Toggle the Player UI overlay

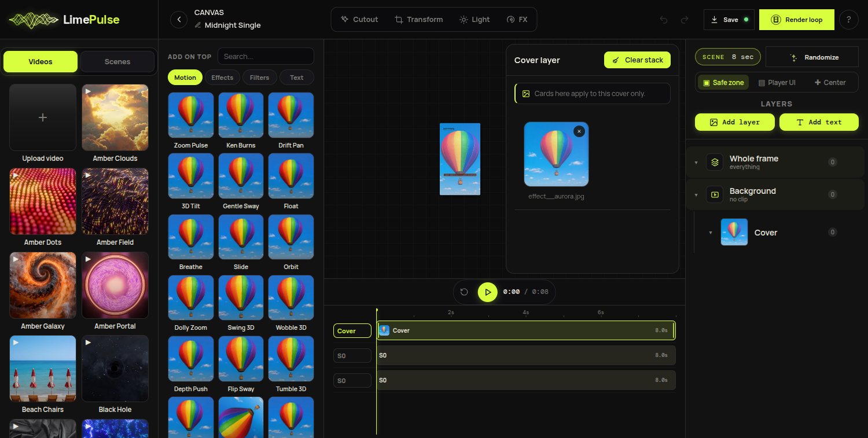(777, 83)
